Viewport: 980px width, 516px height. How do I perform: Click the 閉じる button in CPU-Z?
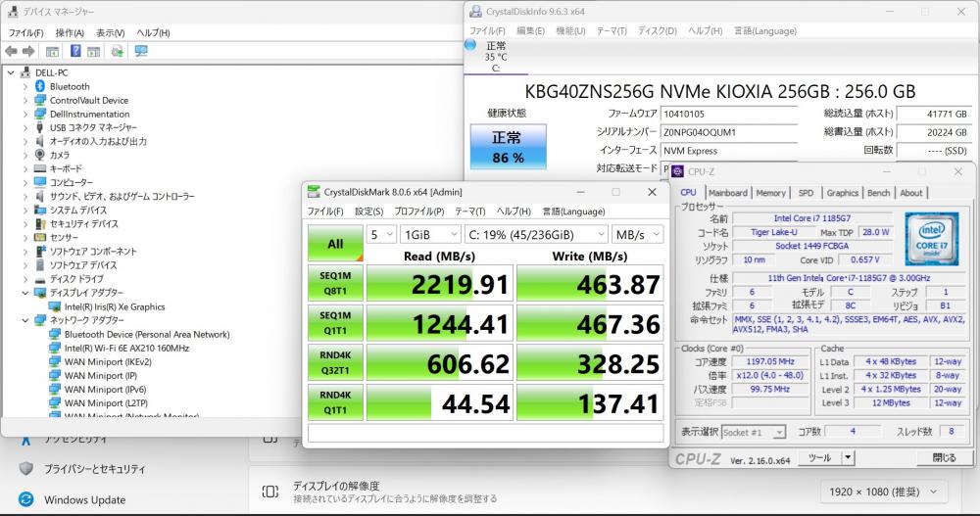click(x=944, y=458)
